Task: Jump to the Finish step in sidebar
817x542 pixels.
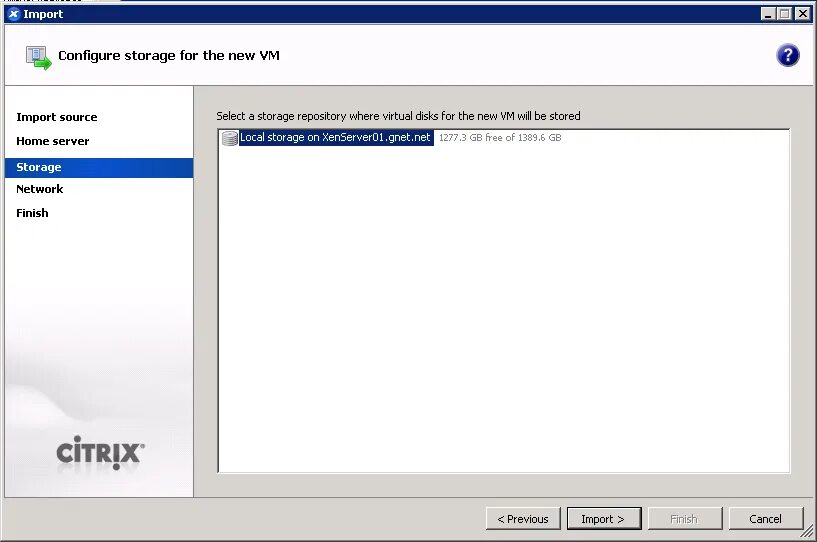Action: tap(32, 213)
